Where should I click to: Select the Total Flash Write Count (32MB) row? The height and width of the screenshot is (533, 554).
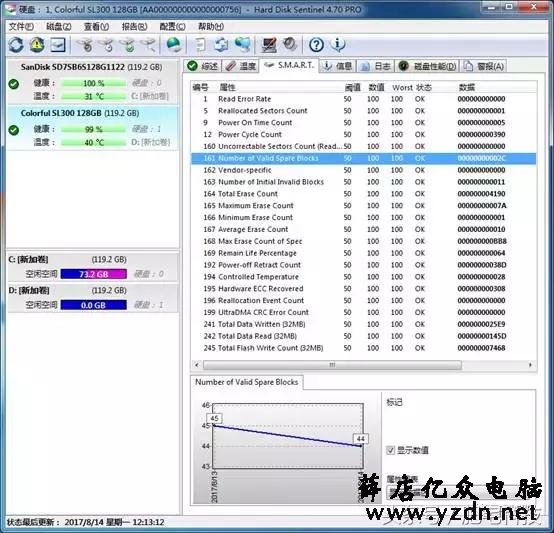(x=364, y=348)
